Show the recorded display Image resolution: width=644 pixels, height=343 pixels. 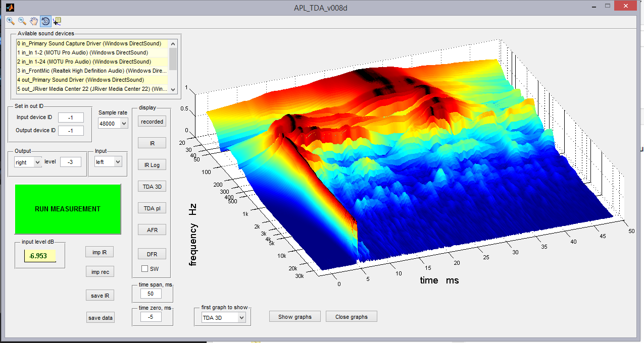[152, 122]
